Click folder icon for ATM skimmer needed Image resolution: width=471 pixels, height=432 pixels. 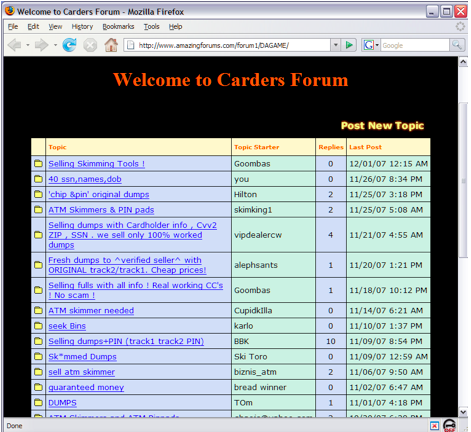(x=38, y=310)
